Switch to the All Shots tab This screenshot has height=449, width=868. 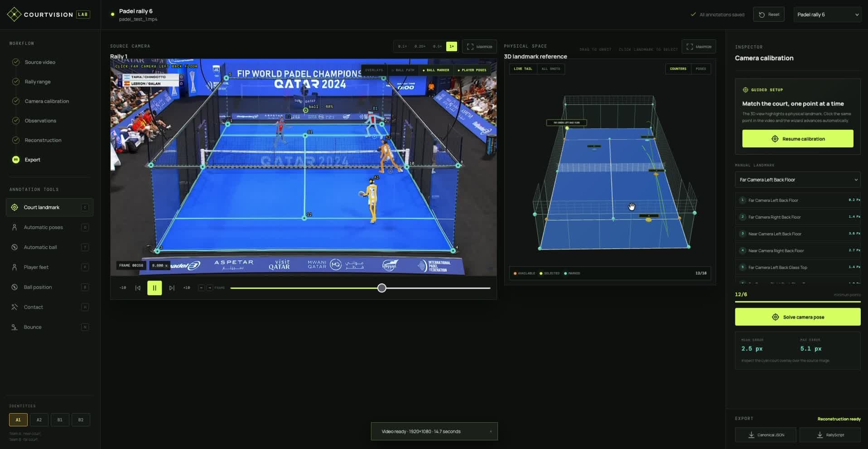pos(550,69)
